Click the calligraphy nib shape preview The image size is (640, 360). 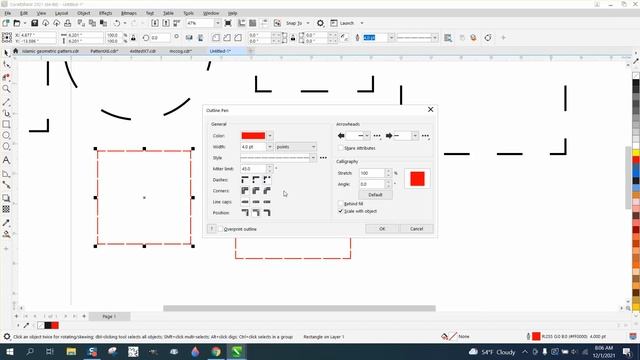(417, 179)
